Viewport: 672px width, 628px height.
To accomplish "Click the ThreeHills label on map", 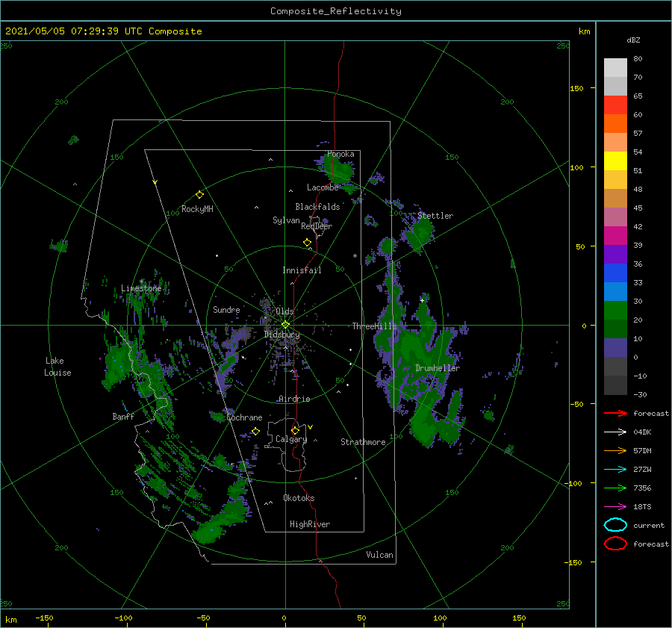I will (375, 326).
